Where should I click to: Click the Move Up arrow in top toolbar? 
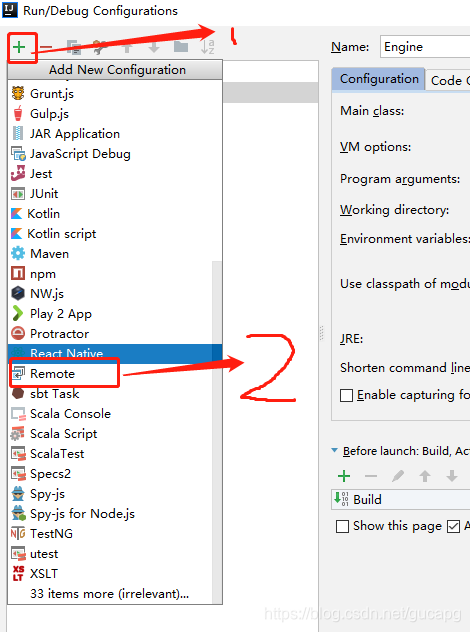pyautogui.click(x=127, y=47)
